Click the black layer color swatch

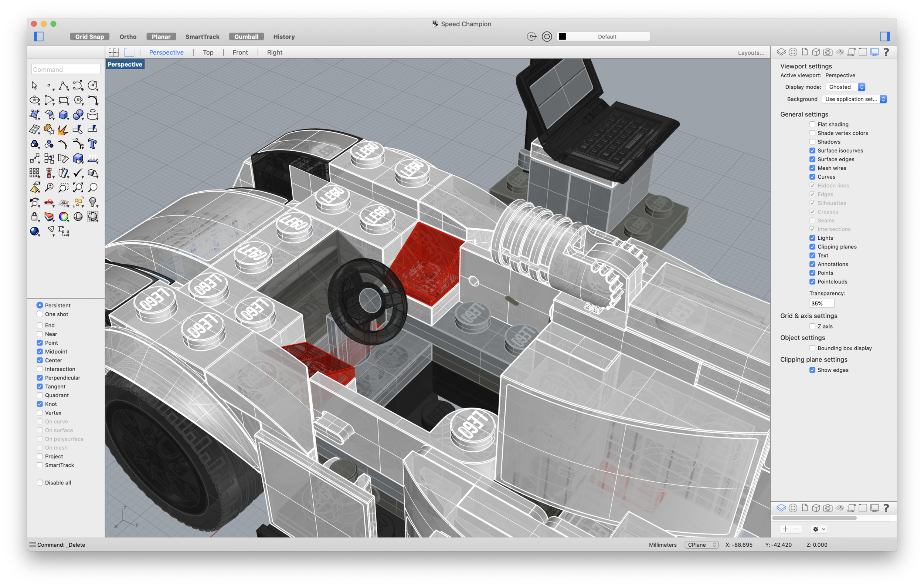tap(562, 37)
